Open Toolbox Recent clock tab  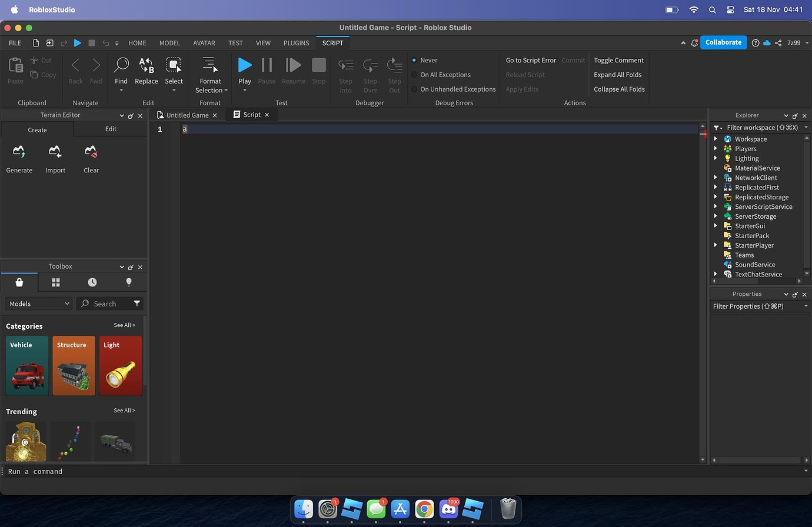[x=92, y=282]
